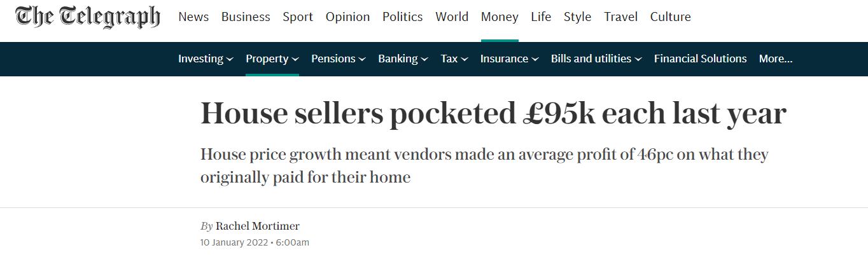This screenshot has height=257, width=868.
Task: Select Sport in top navigation
Action: (298, 17)
